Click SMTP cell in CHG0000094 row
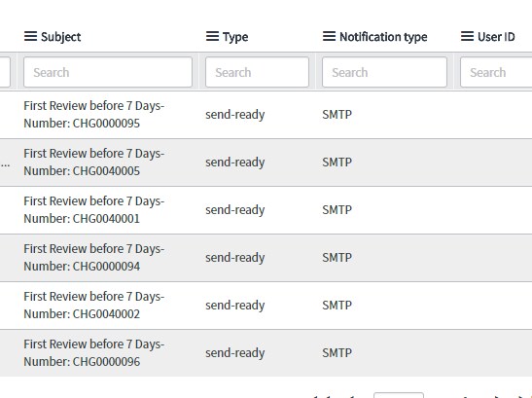Image resolution: width=532 pixels, height=398 pixels. point(337,258)
